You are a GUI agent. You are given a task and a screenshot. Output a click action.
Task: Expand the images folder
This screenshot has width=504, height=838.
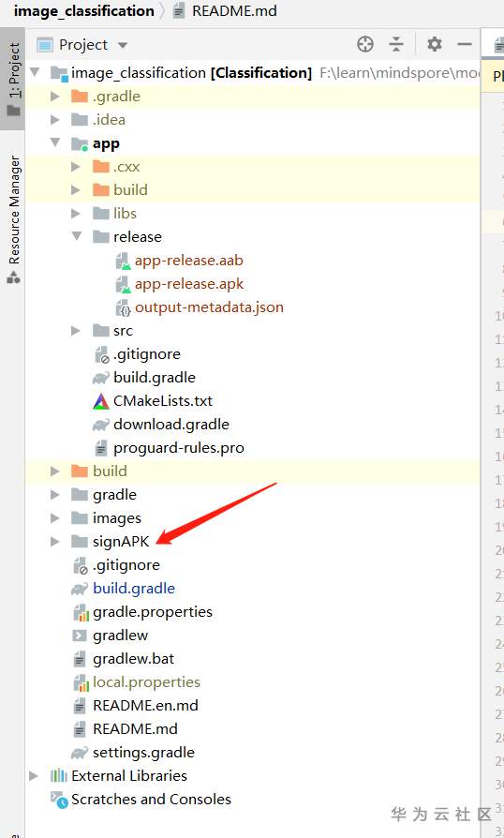[54, 517]
